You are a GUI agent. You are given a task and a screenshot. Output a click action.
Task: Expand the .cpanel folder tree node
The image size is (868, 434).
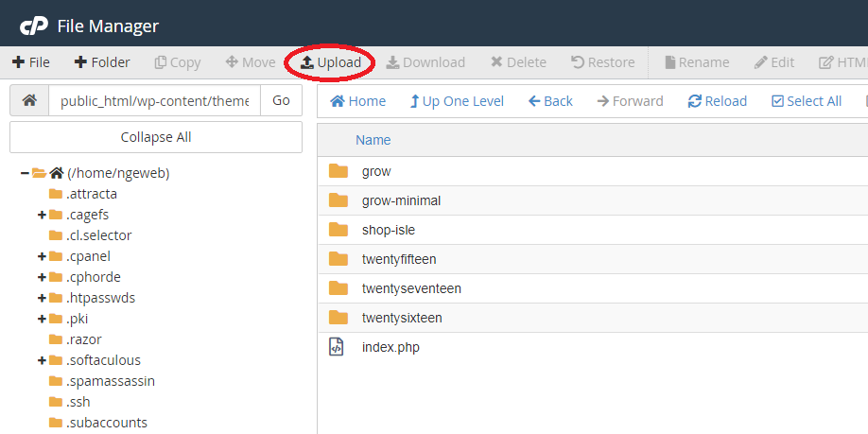tap(42, 256)
